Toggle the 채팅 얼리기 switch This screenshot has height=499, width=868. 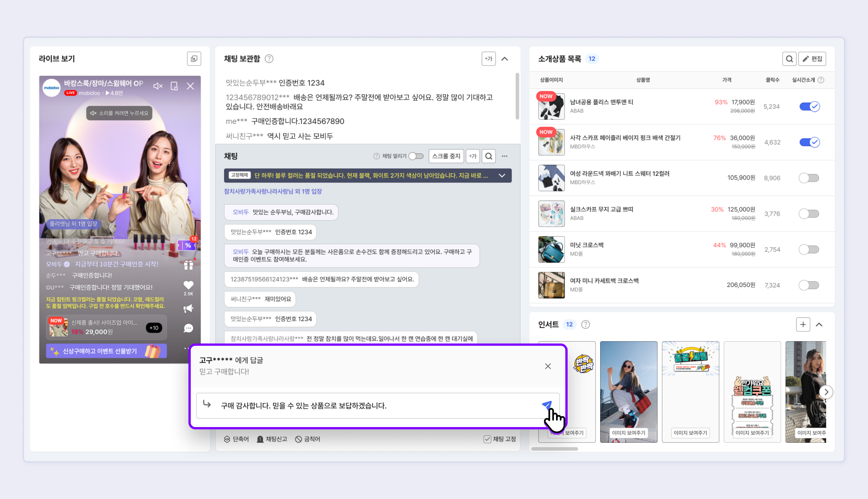coord(416,156)
